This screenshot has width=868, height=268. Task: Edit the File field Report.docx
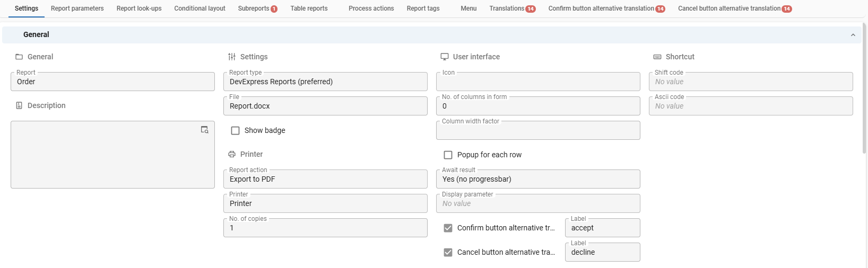(x=325, y=106)
